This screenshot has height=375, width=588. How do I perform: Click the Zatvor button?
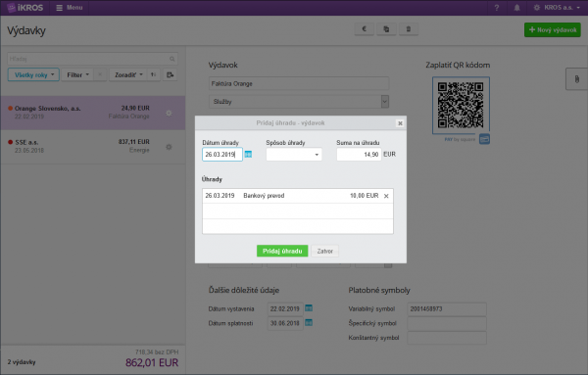tap(324, 251)
